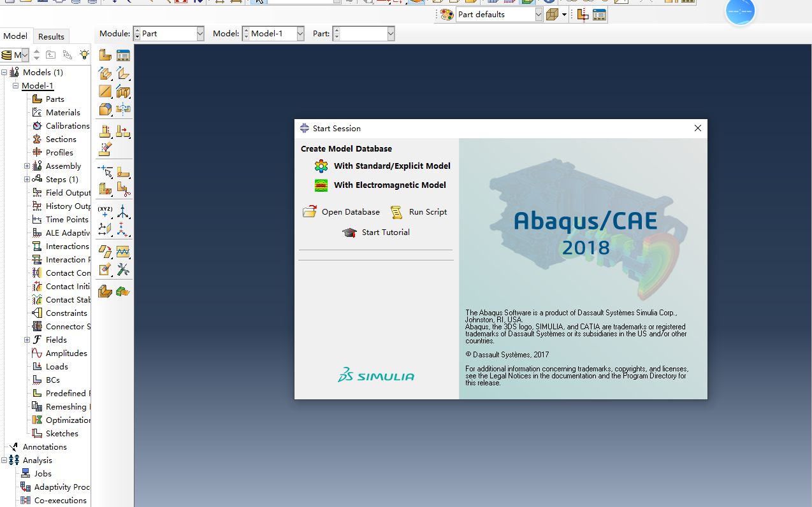Expand the Steps (1) tree node
The image size is (812, 507).
(27, 179)
